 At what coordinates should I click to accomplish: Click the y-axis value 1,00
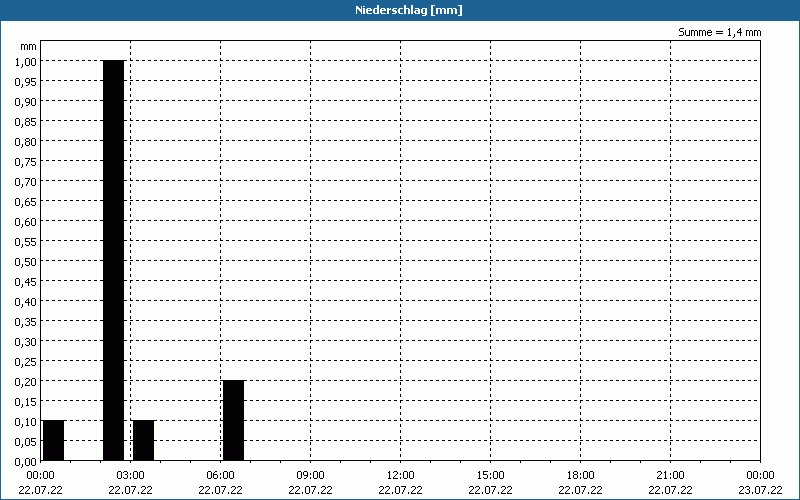pos(26,61)
